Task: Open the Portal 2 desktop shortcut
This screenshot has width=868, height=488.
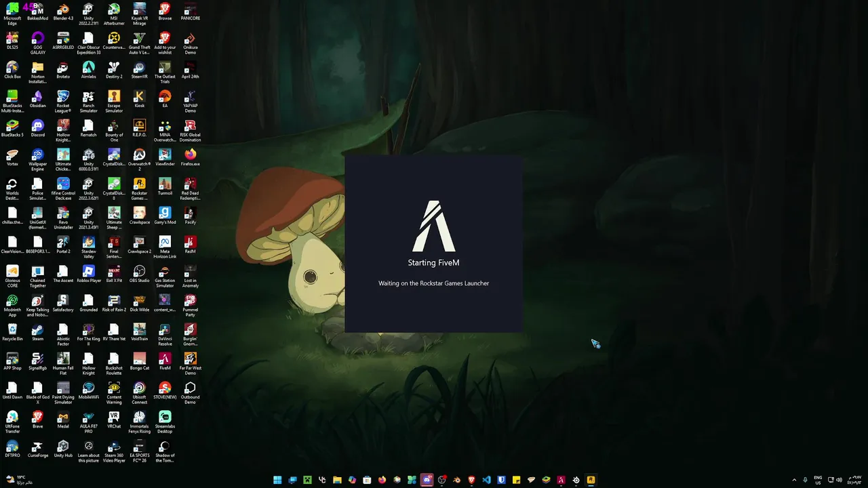Action: pyautogui.click(x=63, y=246)
